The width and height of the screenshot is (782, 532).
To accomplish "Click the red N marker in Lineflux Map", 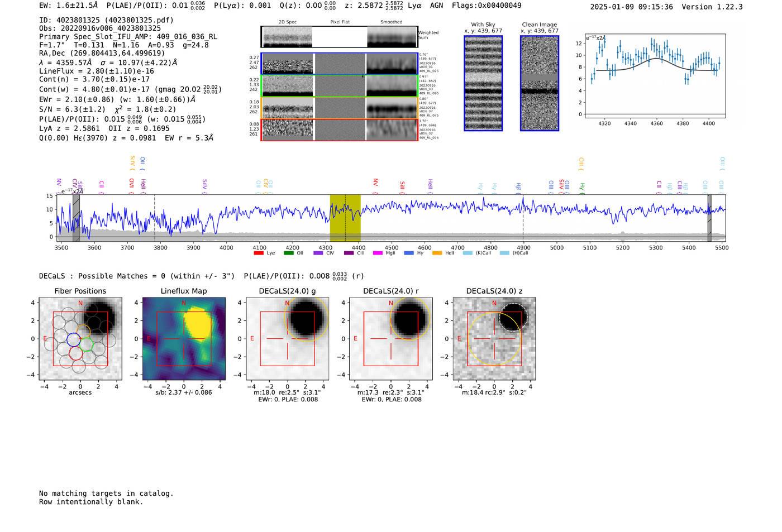I will click(x=184, y=303).
